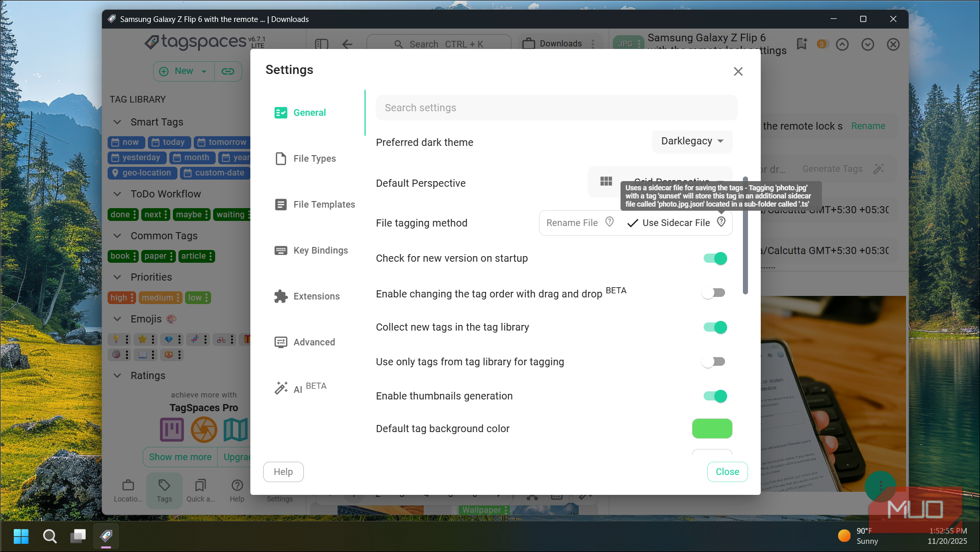This screenshot has height=552, width=980.
Task: Click the Generate Tags magic wand icon
Action: pyautogui.click(x=879, y=169)
